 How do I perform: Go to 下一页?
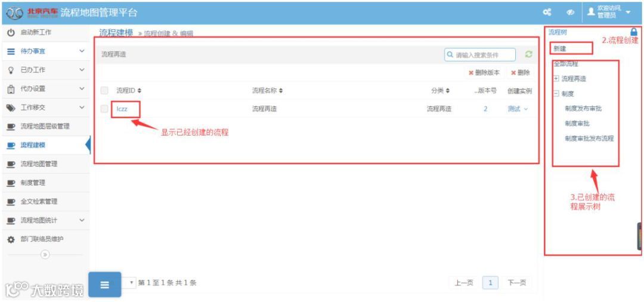517,283
